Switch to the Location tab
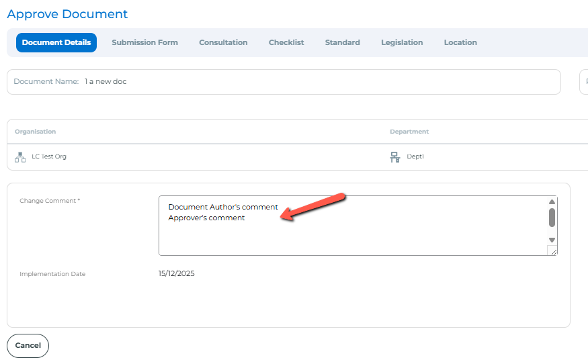The width and height of the screenshot is (588, 364). coord(460,42)
